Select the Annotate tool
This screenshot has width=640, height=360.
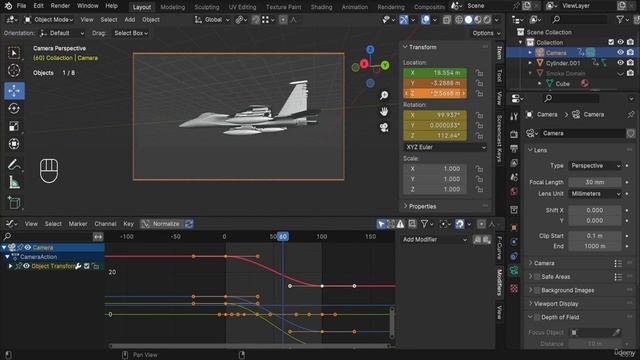(14, 164)
